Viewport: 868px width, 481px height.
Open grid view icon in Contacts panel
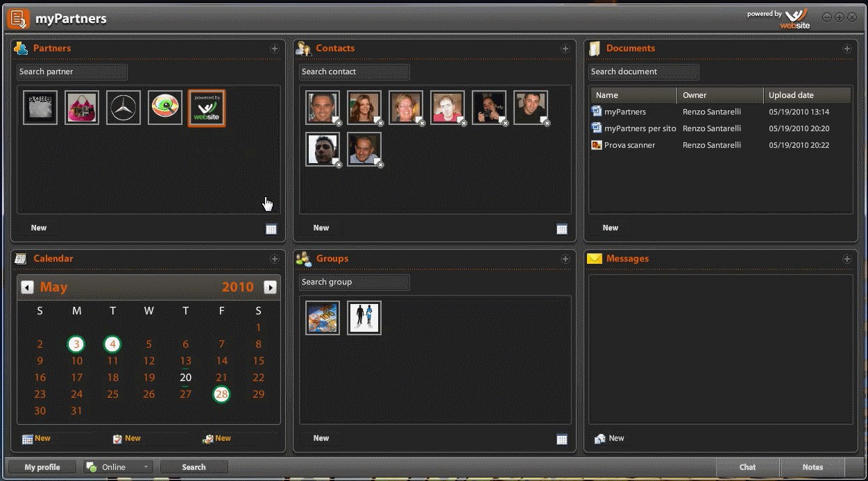click(562, 229)
